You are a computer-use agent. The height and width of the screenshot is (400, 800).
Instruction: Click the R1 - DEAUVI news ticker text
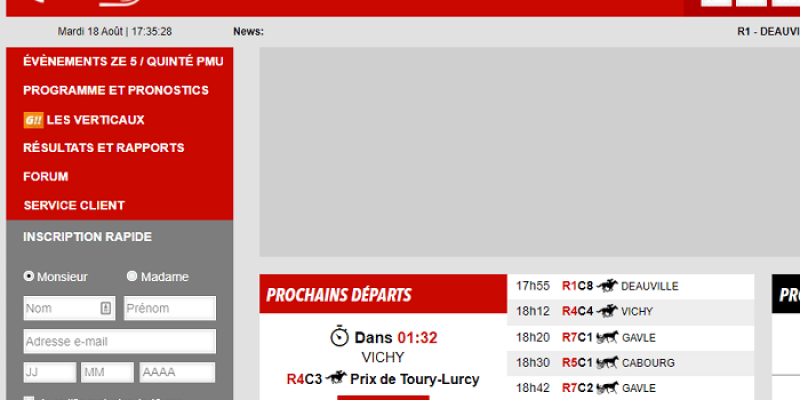[x=768, y=32]
